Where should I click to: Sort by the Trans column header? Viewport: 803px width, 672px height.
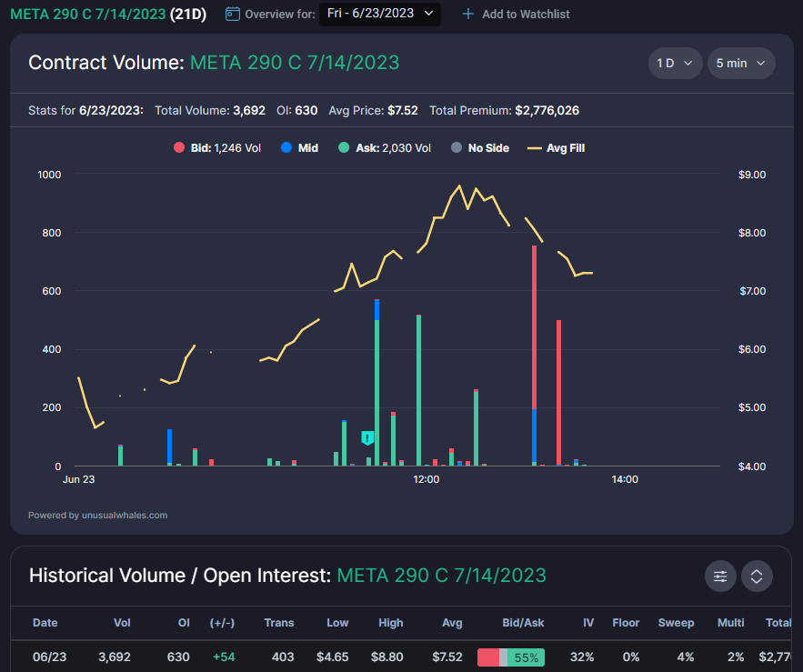(x=279, y=623)
